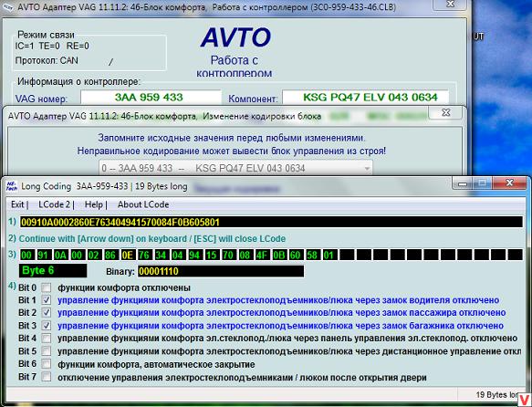
Task: Maximize the Long Coding window
Action: point(483,183)
